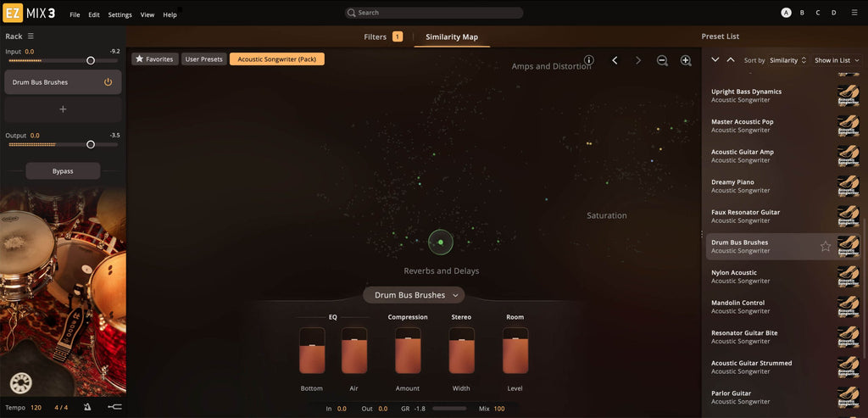The image size is (868, 418).
Task: Click the round Toontrack logo badge
Action: 21,382
